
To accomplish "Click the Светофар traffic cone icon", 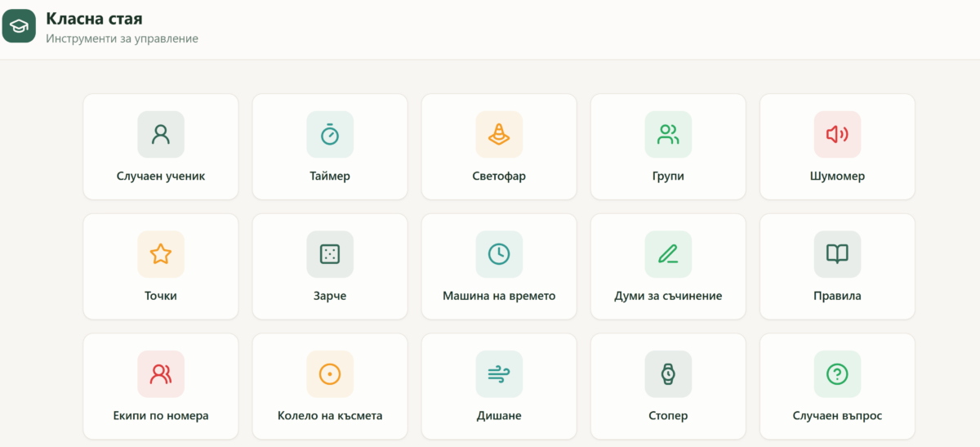I will [x=499, y=134].
